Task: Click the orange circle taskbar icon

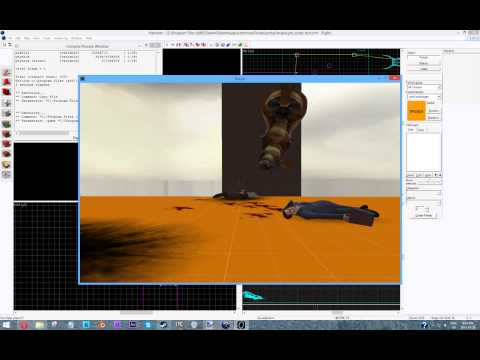Action: pyautogui.click(x=102, y=325)
